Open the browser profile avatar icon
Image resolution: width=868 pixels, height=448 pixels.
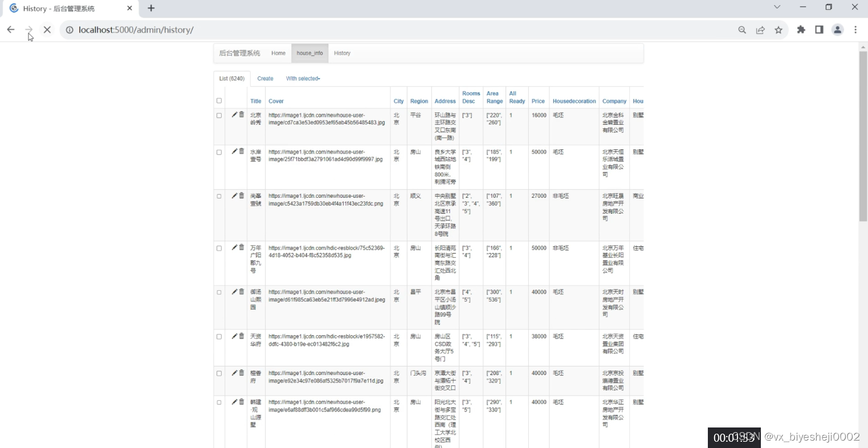837,30
